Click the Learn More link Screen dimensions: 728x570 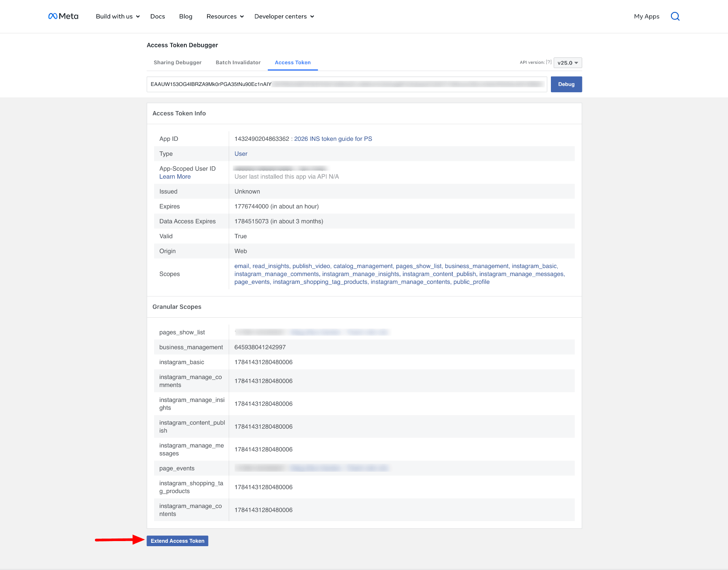pyautogui.click(x=175, y=177)
